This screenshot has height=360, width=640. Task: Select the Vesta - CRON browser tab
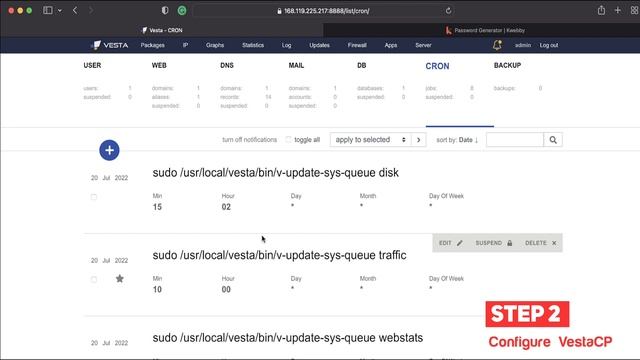(162, 30)
